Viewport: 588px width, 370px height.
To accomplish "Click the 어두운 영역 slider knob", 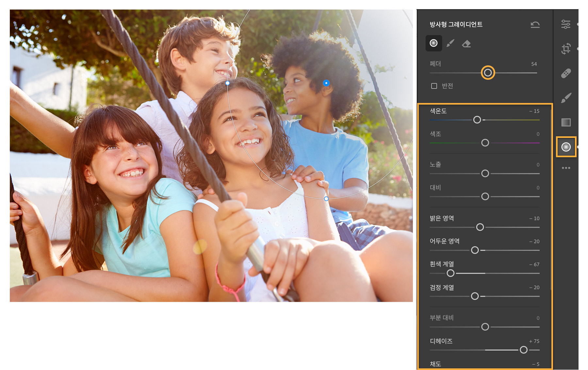I will (475, 250).
